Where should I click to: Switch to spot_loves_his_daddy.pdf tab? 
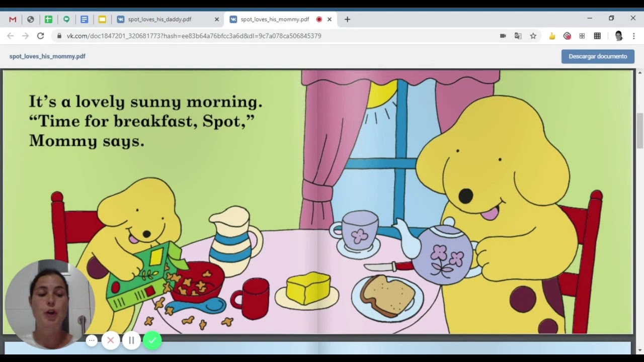pyautogui.click(x=168, y=19)
